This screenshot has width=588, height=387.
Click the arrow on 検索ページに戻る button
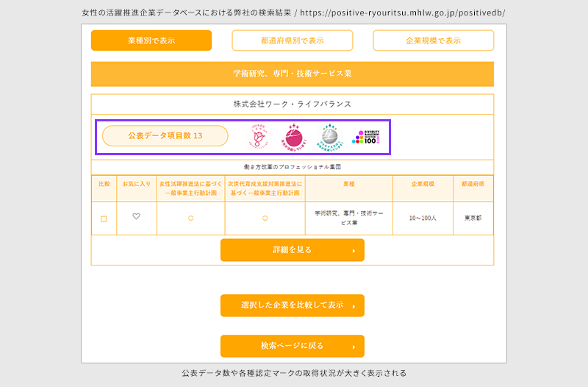[354, 347]
